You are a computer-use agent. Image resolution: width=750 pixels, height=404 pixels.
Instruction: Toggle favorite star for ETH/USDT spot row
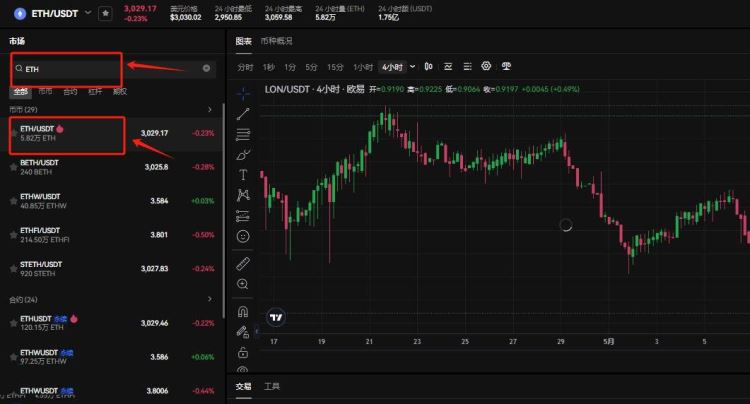tap(13, 133)
